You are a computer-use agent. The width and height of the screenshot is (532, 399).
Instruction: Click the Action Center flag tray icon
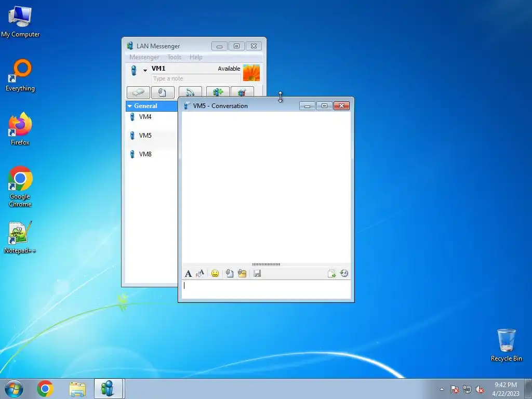pyautogui.click(x=455, y=389)
